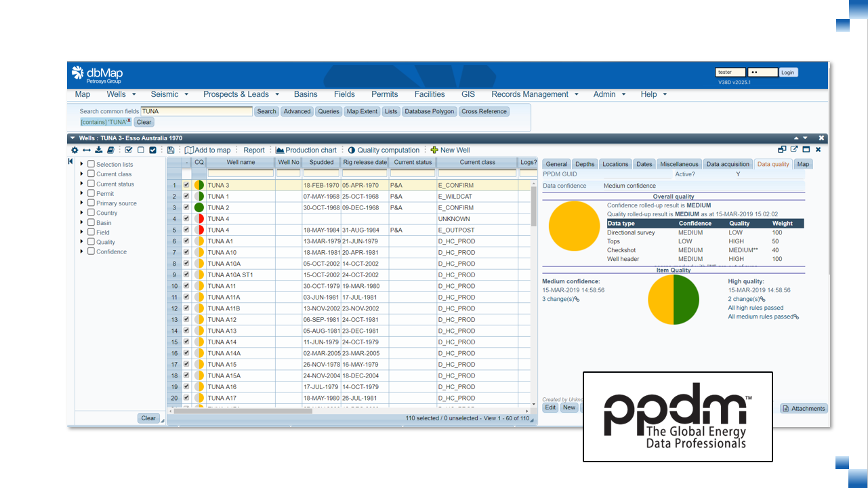This screenshot has width=868, height=488.
Task: Select the check-all icon in the Wells toolbar
Action: [129, 150]
